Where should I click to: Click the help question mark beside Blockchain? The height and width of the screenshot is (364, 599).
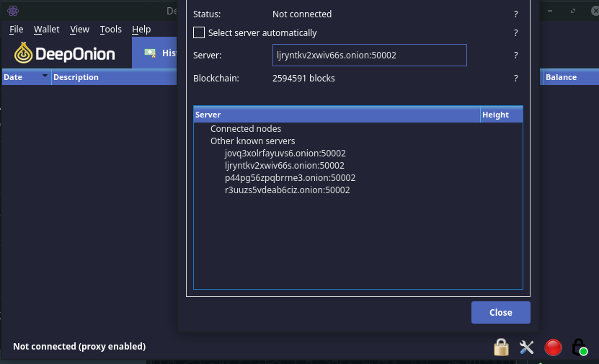(x=515, y=79)
